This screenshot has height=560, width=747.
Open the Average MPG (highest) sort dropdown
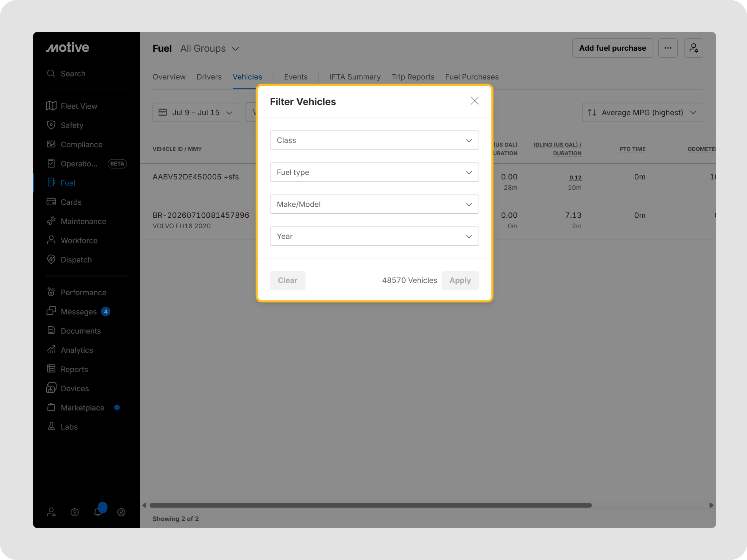coord(642,113)
